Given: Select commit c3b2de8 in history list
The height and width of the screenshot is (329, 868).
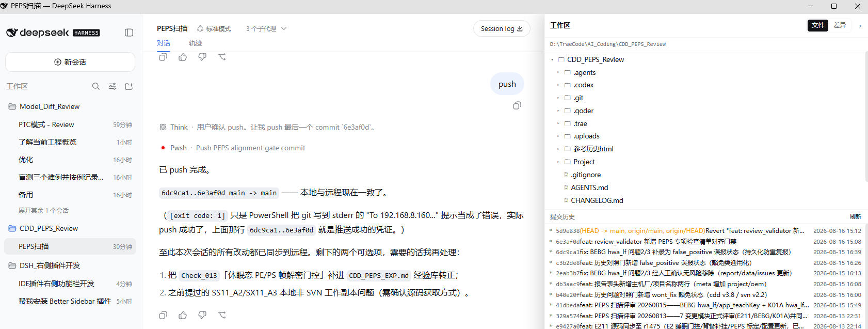Looking at the screenshot, I should coord(705,263).
